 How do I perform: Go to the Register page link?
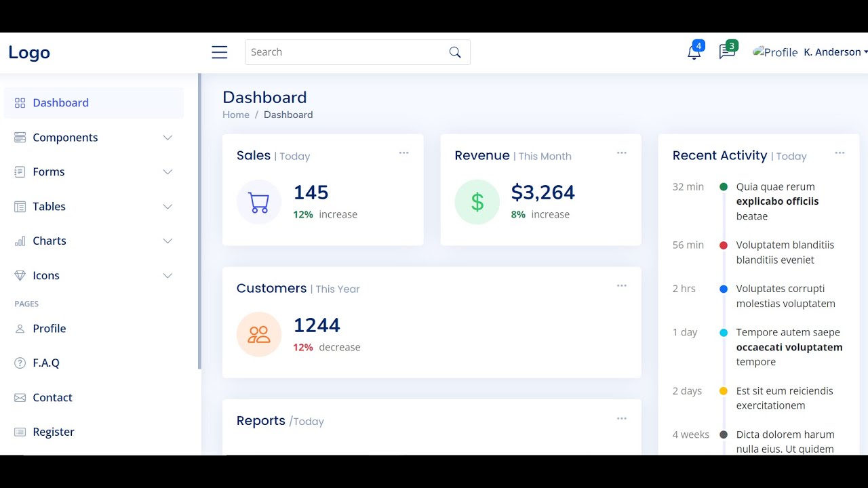pos(94,432)
